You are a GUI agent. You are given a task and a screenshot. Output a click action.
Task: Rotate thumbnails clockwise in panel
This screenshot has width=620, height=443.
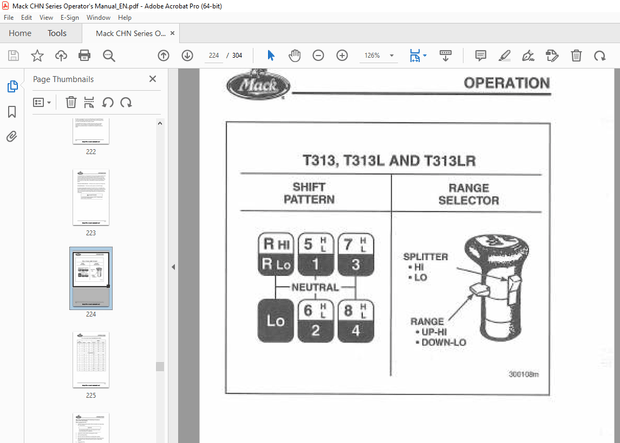pos(126,102)
